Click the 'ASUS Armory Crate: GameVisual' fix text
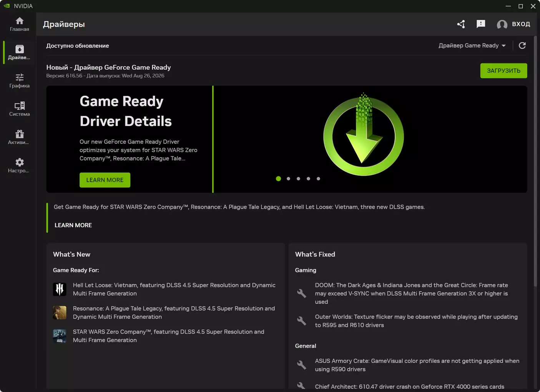Image resolution: width=540 pixels, height=392 pixels. coord(417,365)
